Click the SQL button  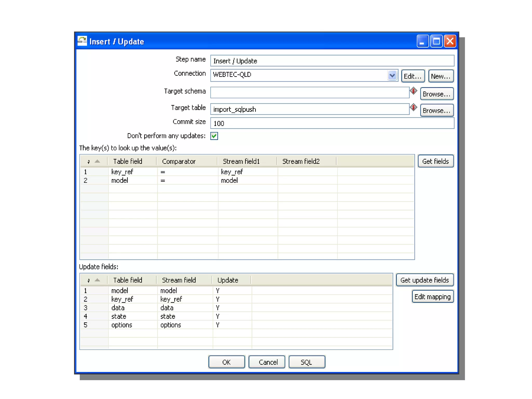point(307,362)
